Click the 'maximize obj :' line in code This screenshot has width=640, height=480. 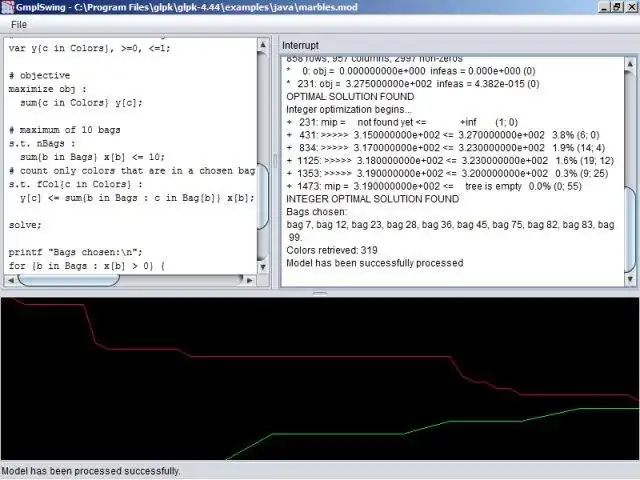tap(47, 89)
